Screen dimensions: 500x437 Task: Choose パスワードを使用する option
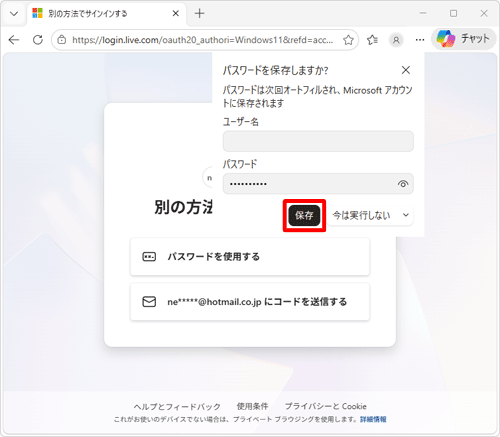(250, 257)
